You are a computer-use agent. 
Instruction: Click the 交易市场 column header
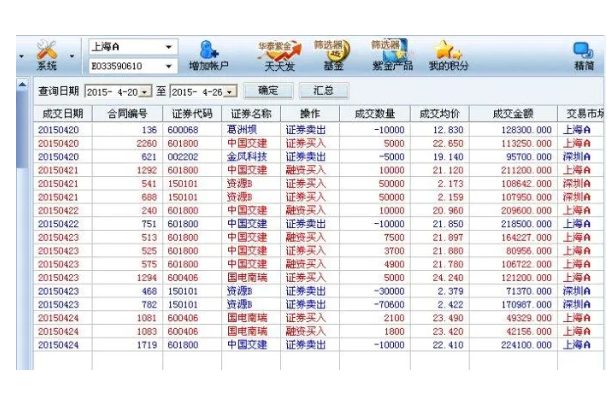coord(581,114)
